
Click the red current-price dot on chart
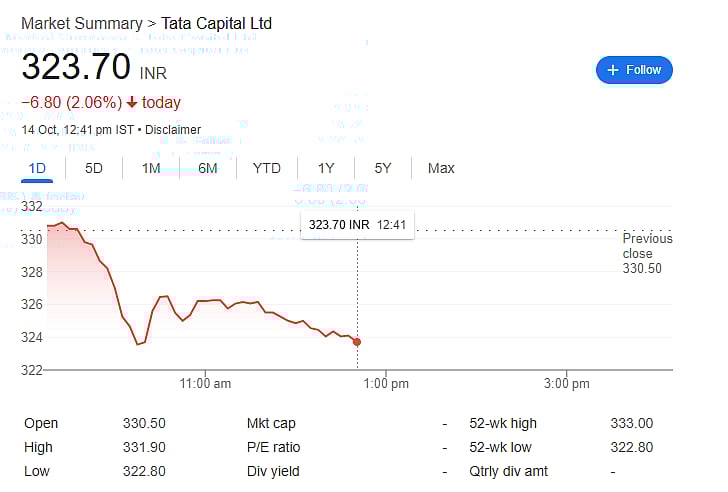pos(357,342)
